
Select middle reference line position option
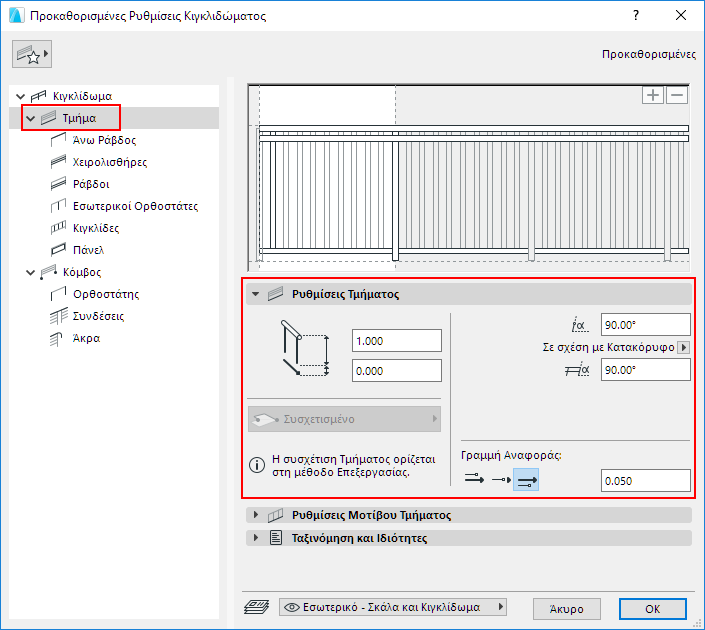pos(501,479)
